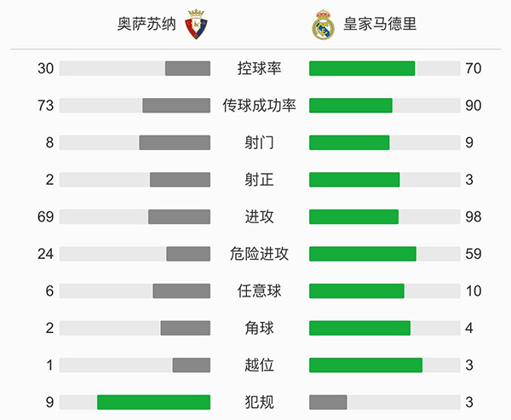Click Real Madrid's gray fouls bar
Viewport: 511px width, 420px height.
pos(328,402)
